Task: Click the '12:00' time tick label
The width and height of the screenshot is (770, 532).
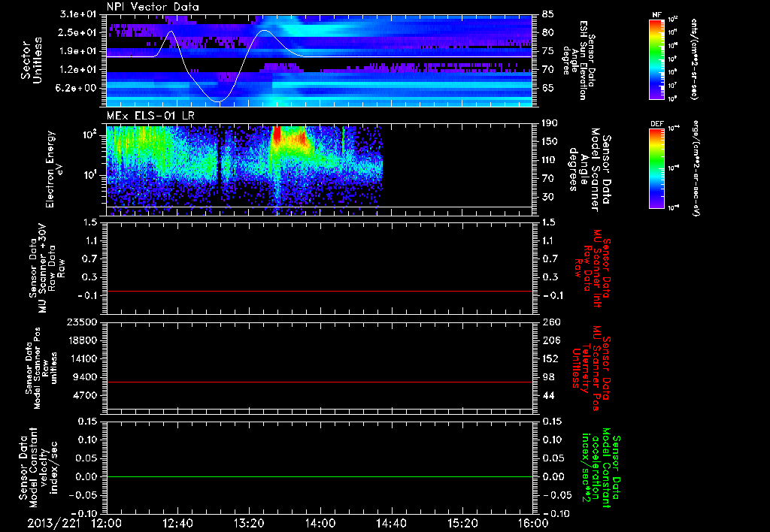Action: click(107, 523)
